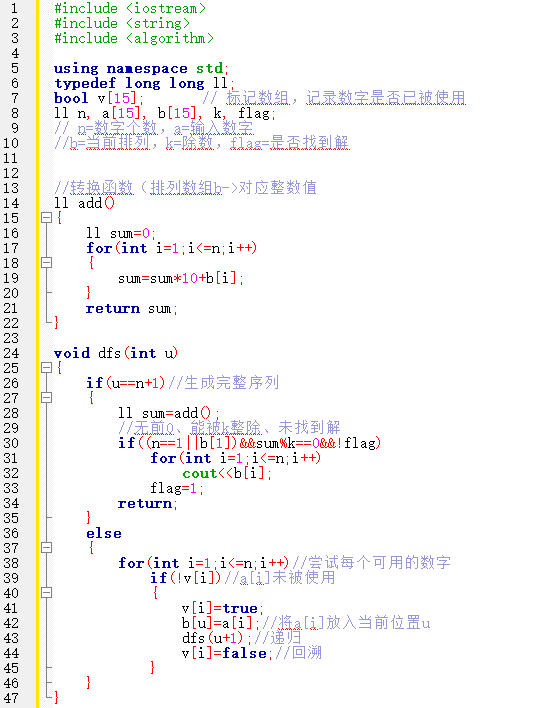
Task: Click on 'sum=sum*10+b[i];' statement
Action: point(181,278)
